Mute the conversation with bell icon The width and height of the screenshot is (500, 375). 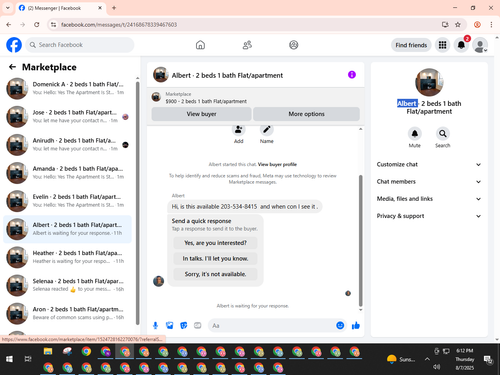click(415, 134)
